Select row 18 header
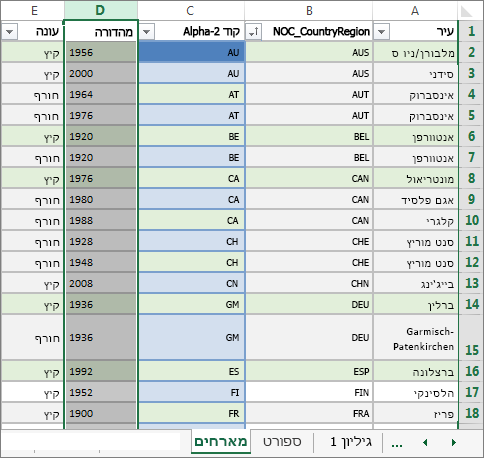This screenshot has height=458, width=484. coord(471,413)
